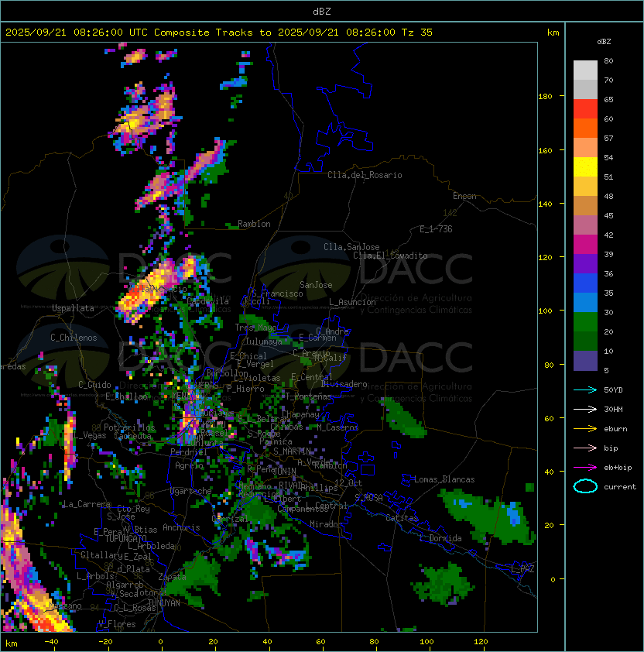Click the TUPUNGATO label
The width and height of the screenshot is (644, 652).
click(x=125, y=538)
